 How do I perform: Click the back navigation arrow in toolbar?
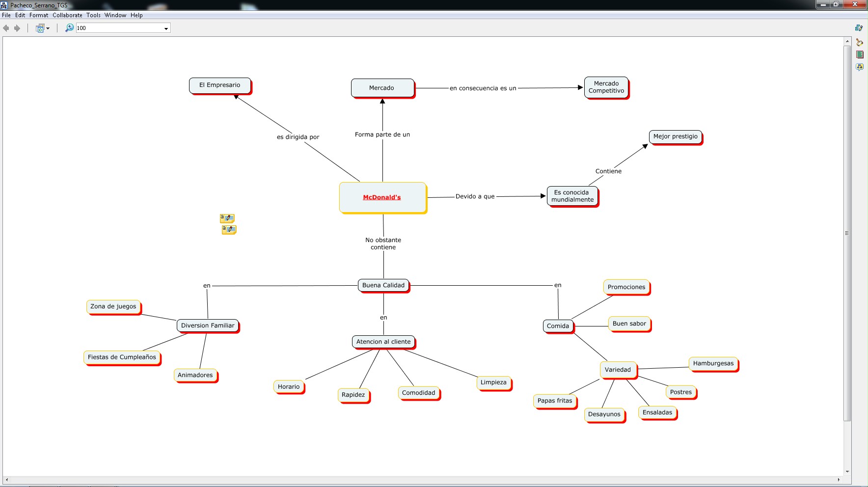(6, 28)
